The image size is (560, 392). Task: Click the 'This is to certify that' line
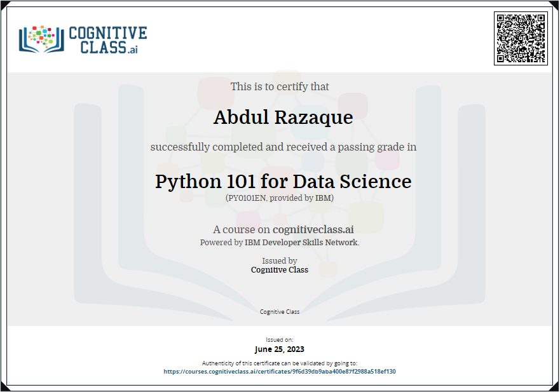(x=280, y=87)
